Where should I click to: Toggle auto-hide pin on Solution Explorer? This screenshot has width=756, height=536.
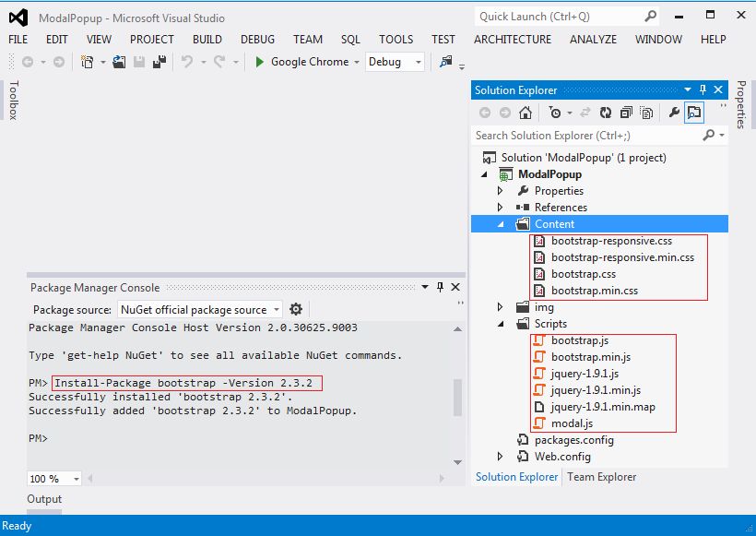(x=702, y=89)
